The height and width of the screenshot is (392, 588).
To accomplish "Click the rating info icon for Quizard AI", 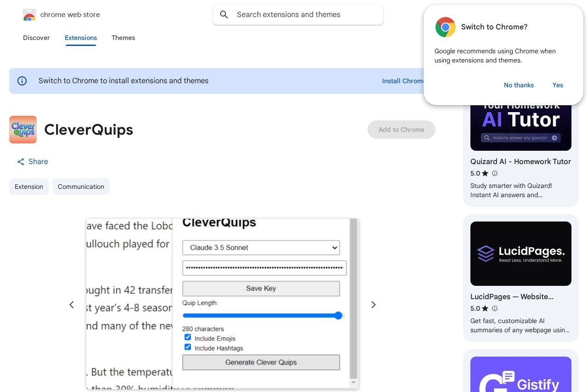I will pos(495,173).
